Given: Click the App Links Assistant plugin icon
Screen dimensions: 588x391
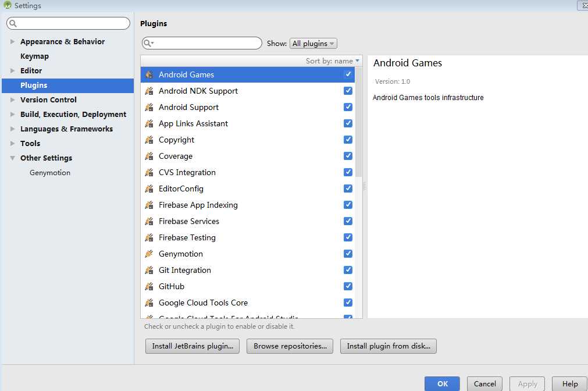Looking at the screenshot, I should [149, 123].
